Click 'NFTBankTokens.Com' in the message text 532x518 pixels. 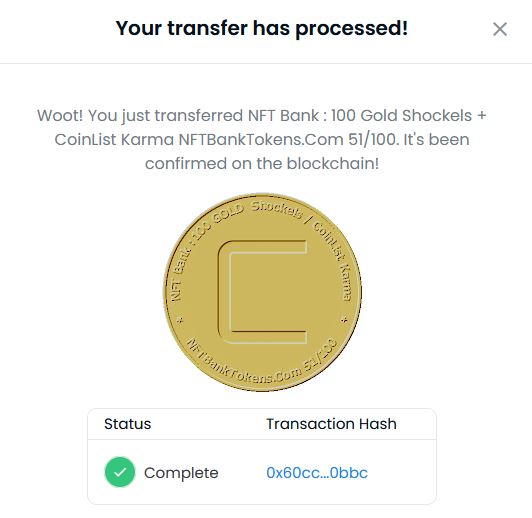click(x=261, y=139)
